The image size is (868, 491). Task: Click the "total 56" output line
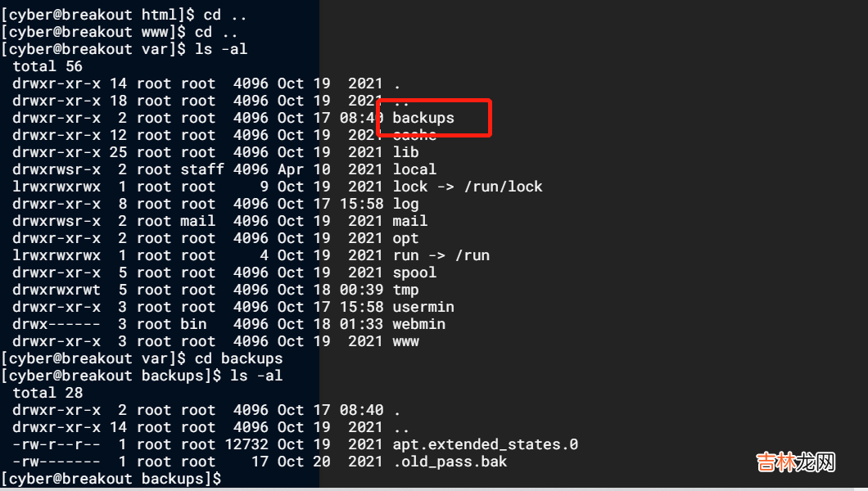click(x=47, y=66)
